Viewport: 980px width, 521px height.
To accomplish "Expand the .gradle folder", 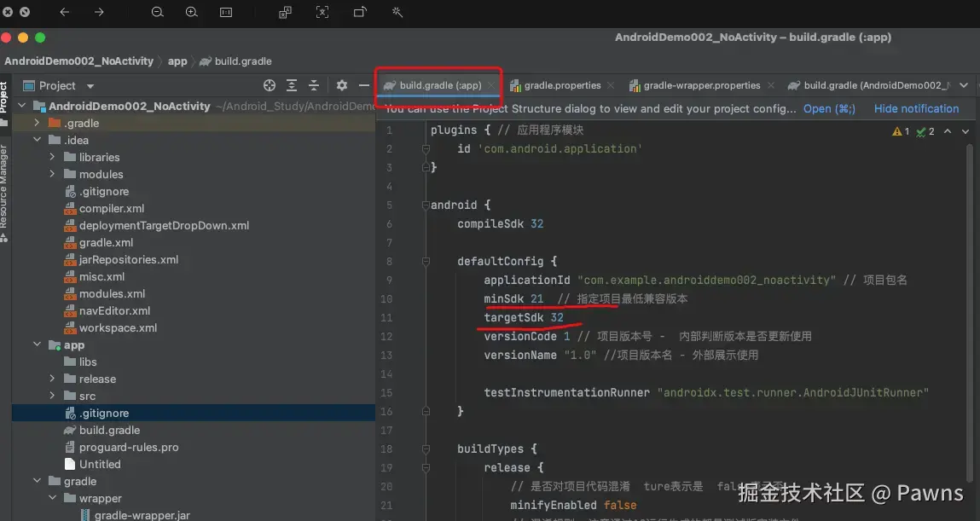I will tap(38, 123).
